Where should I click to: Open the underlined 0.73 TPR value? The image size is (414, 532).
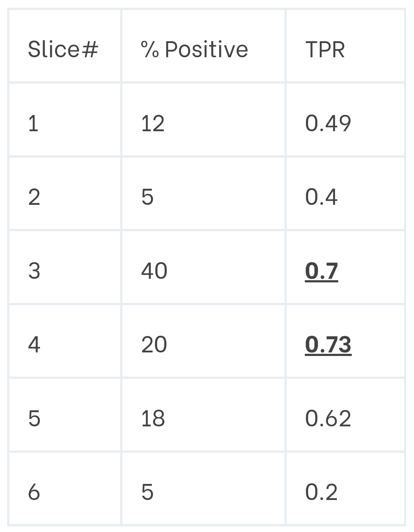click(x=328, y=345)
